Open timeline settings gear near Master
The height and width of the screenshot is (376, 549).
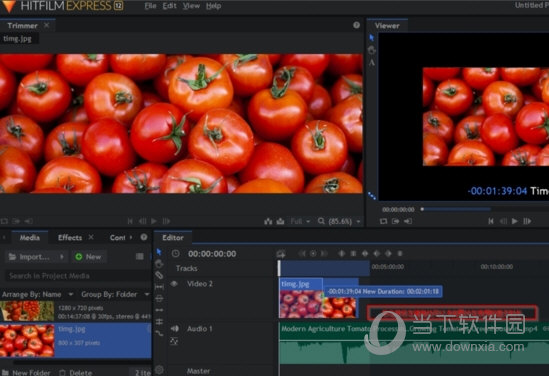pyautogui.click(x=159, y=369)
